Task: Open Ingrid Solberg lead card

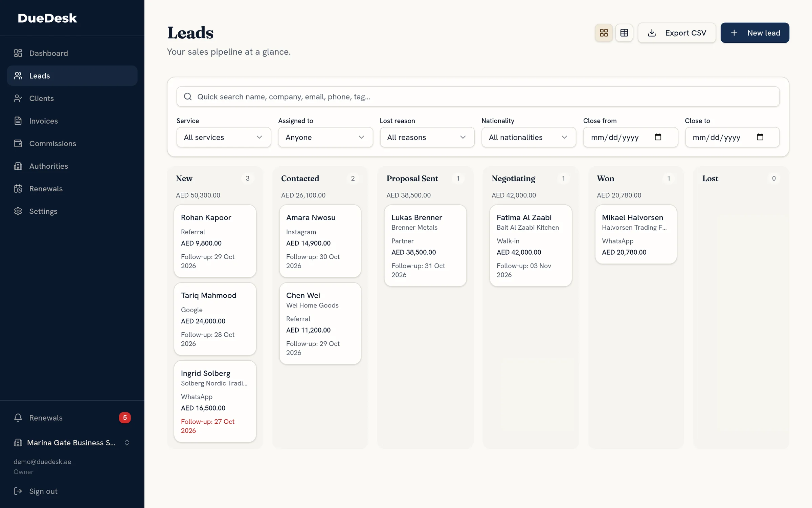Action: click(x=215, y=401)
